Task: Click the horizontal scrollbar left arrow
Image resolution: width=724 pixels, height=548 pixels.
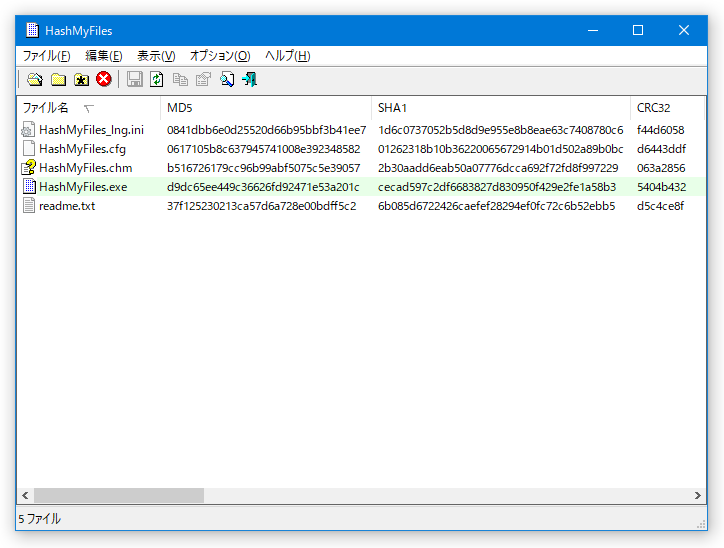Action: click(x=25, y=495)
